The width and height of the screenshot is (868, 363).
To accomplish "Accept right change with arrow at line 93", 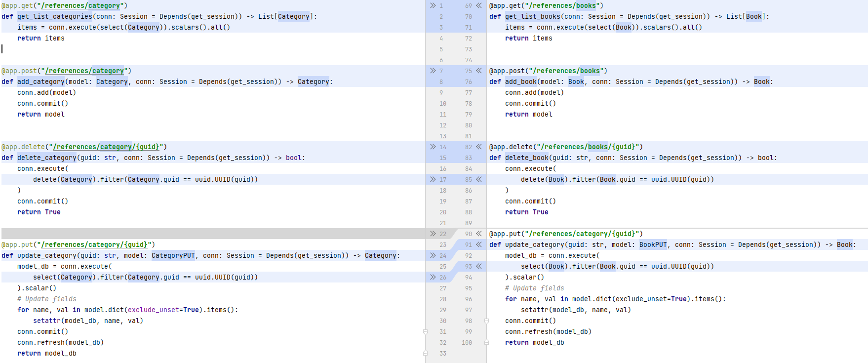I will (x=478, y=266).
